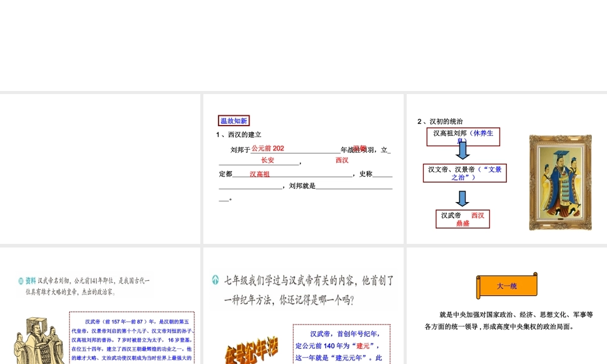Click the red answer 公元前202

pos(268,148)
